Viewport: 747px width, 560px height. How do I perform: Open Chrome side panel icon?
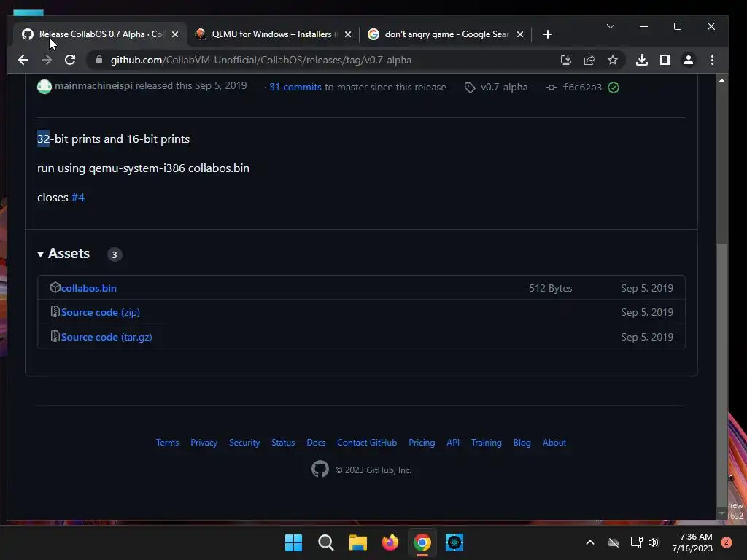click(x=665, y=60)
